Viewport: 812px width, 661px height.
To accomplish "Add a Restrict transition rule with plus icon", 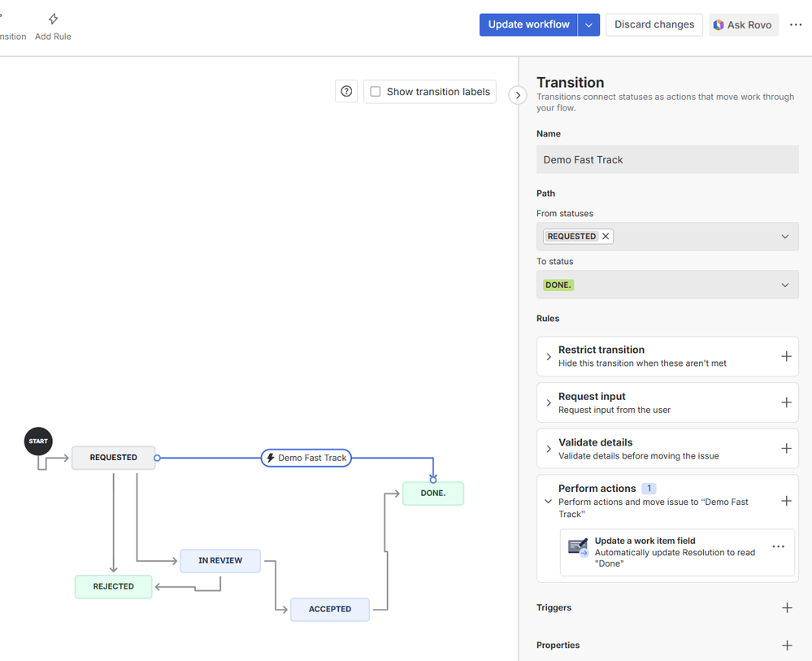I will 786,356.
